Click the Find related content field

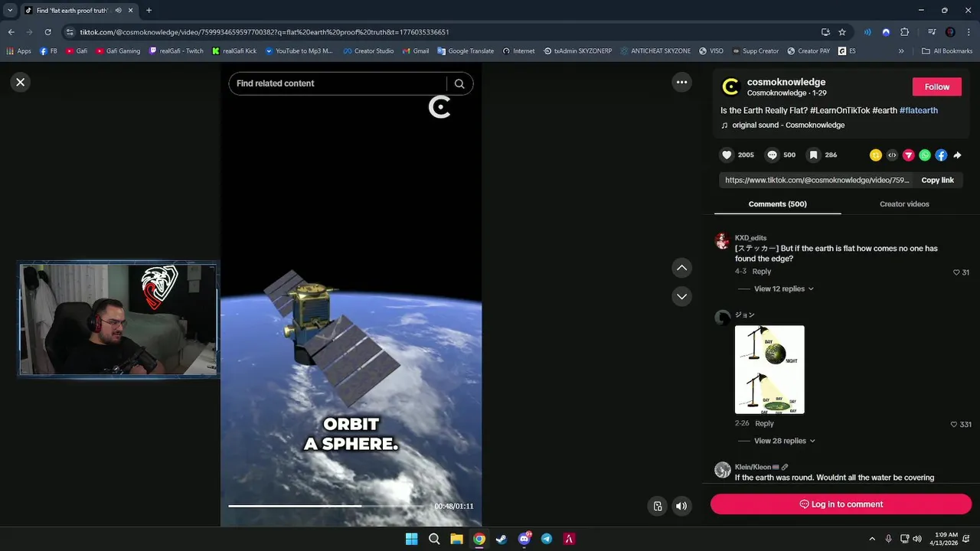338,83
